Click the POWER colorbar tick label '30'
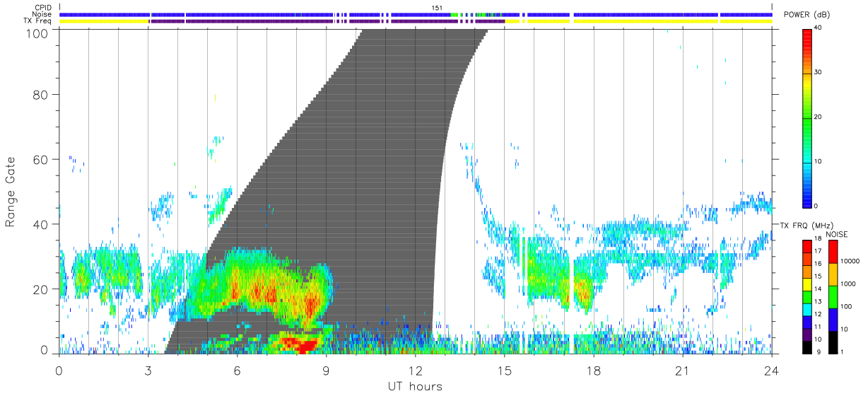The image size is (868, 401). pyautogui.click(x=819, y=72)
